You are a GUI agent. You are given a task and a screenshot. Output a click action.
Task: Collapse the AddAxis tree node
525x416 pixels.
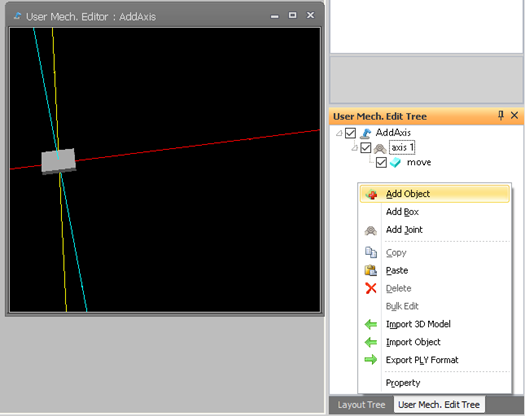339,133
